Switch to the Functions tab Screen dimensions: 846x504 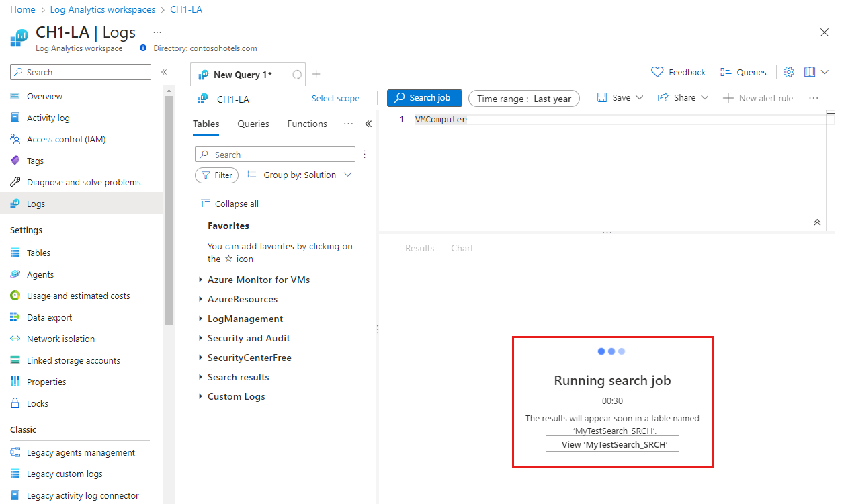click(307, 124)
